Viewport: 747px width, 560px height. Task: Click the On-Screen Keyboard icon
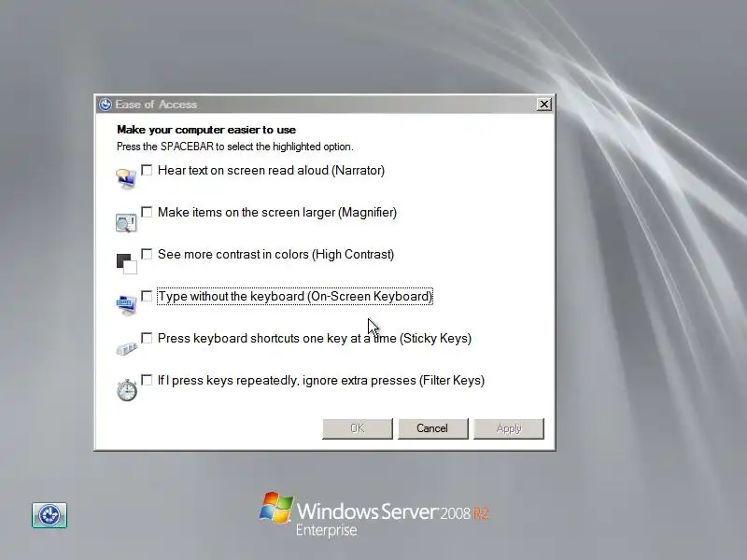pyautogui.click(x=126, y=305)
